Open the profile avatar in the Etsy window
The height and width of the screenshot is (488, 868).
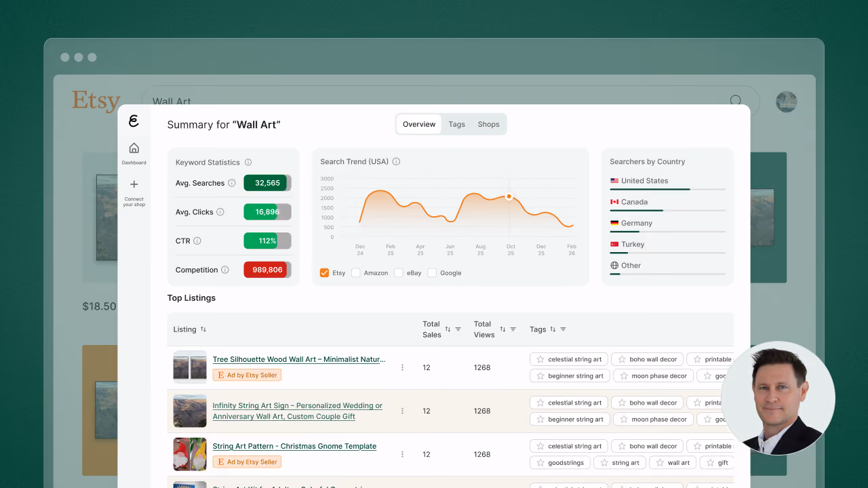coord(787,102)
